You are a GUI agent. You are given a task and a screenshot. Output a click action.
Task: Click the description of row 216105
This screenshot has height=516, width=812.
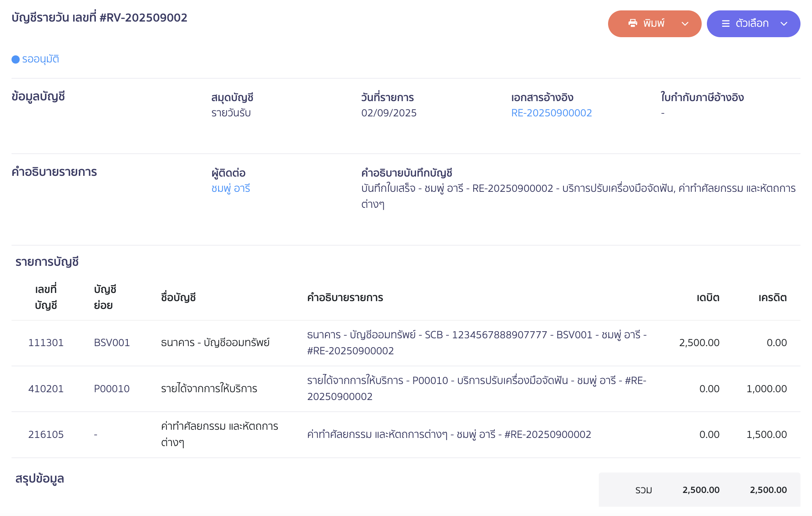point(449,434)
